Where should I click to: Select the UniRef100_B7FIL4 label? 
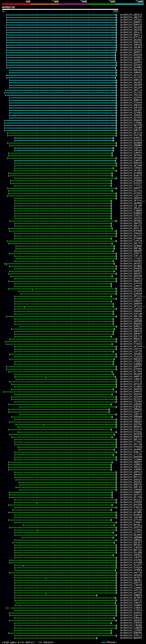pos(131,37)
